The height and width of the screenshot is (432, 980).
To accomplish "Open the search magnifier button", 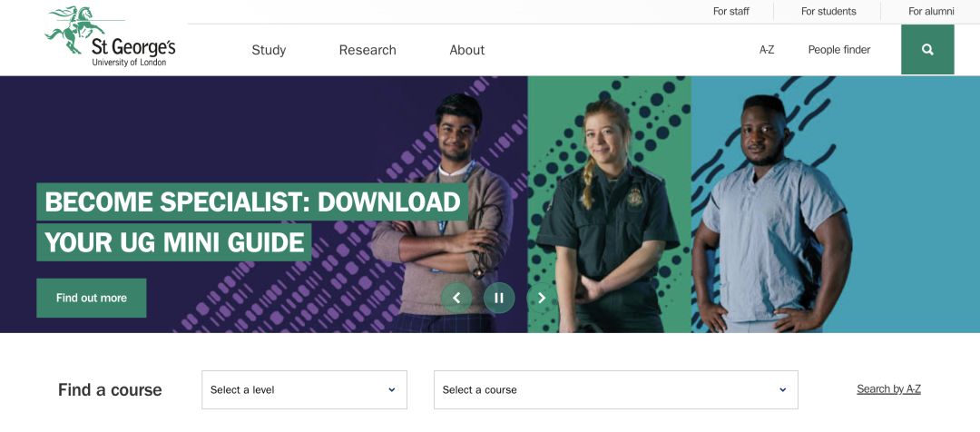I will 927,49.
